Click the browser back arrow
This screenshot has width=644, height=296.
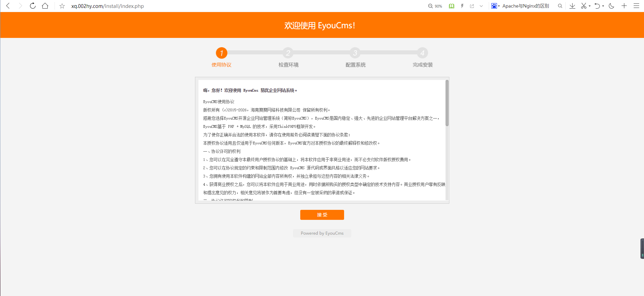click(8, 6)
